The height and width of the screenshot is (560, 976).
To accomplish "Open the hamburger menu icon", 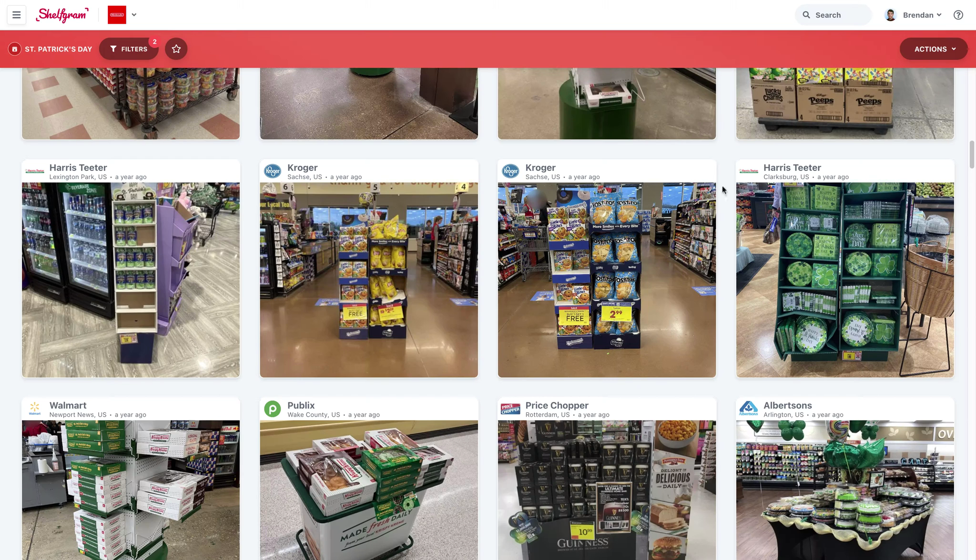I will 17,15.
